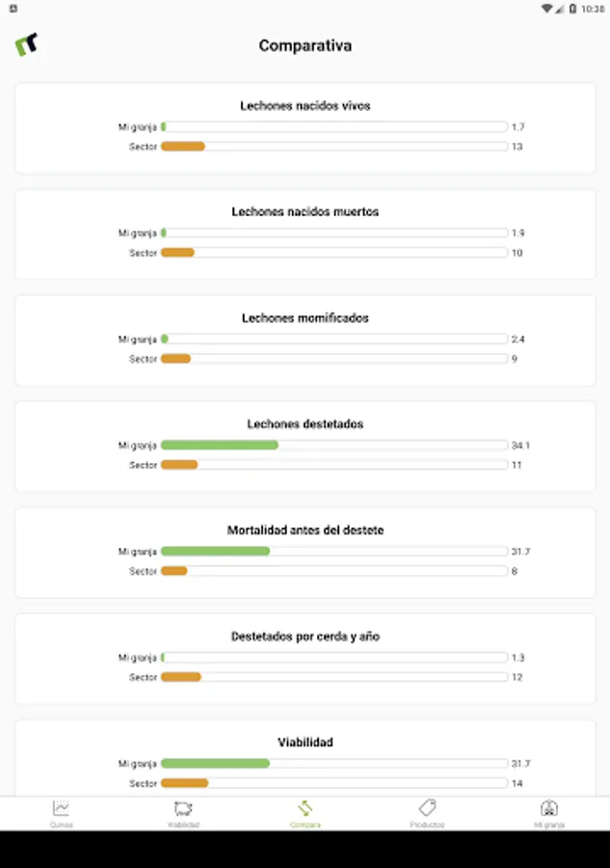Tap the Lechones nacidos vivos heading
Image resolution: width=610 pixels, height=868 pixels.
[x=305, y=106]
